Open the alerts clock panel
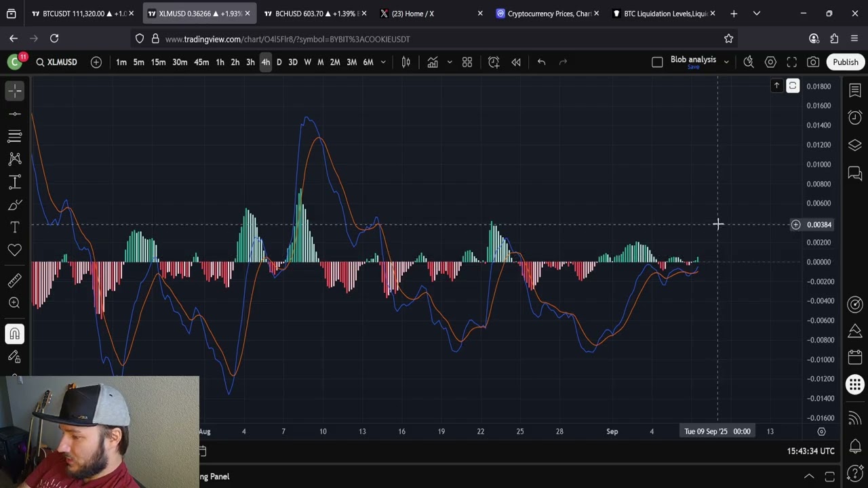The image size is (868, 488). click(x=855, y=118)
